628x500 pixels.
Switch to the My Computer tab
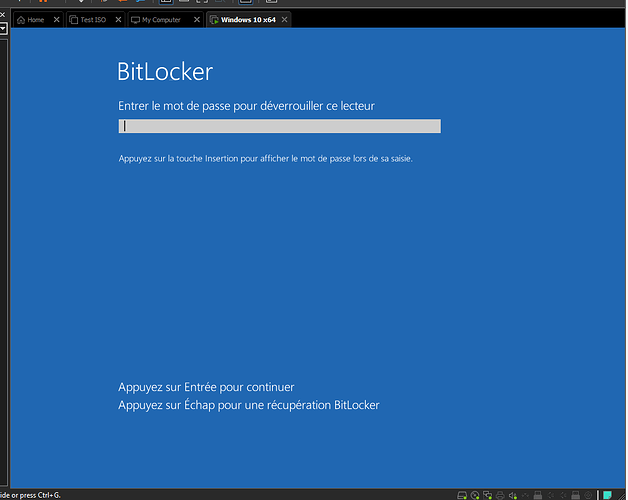pos(160,20)
